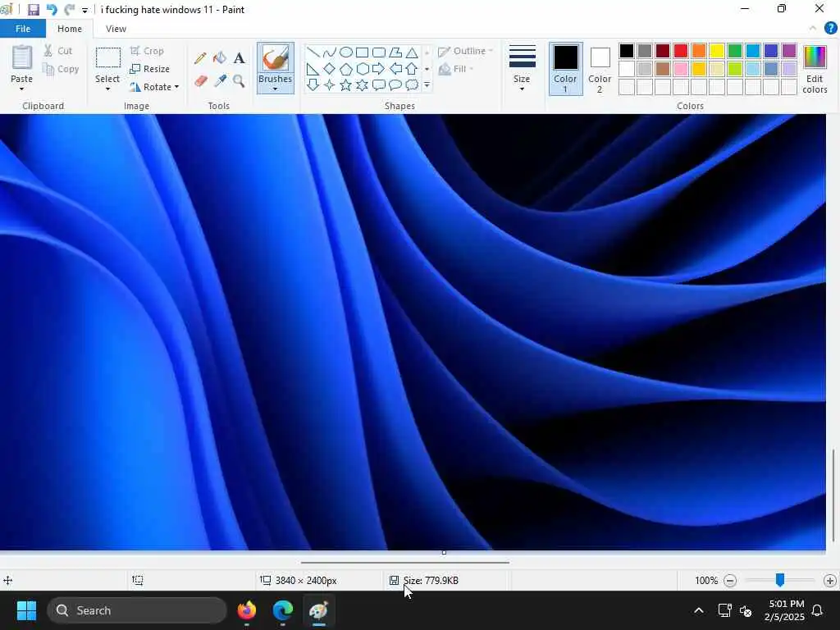
Task: Choose the five-point star shape
Action: click(345, 84)
